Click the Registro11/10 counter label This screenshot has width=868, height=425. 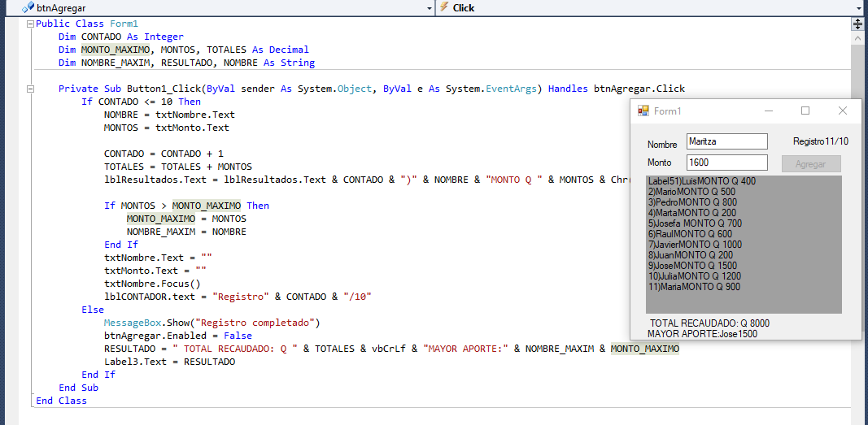[820, 141]
